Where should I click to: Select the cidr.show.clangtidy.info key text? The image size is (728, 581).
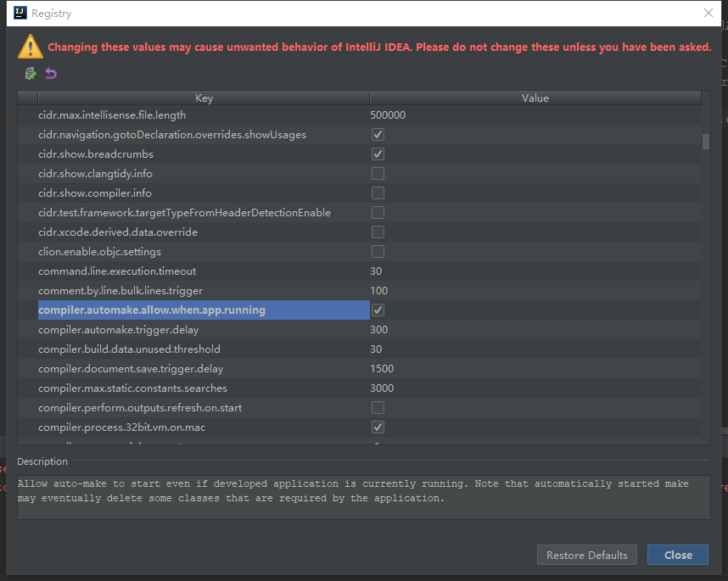point(95,174)
